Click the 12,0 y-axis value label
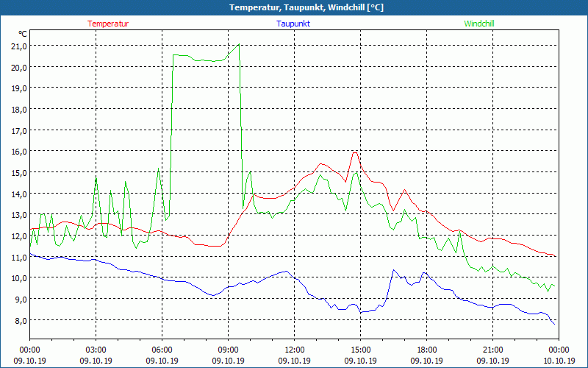The image size is (588, 368). [18, 236]
